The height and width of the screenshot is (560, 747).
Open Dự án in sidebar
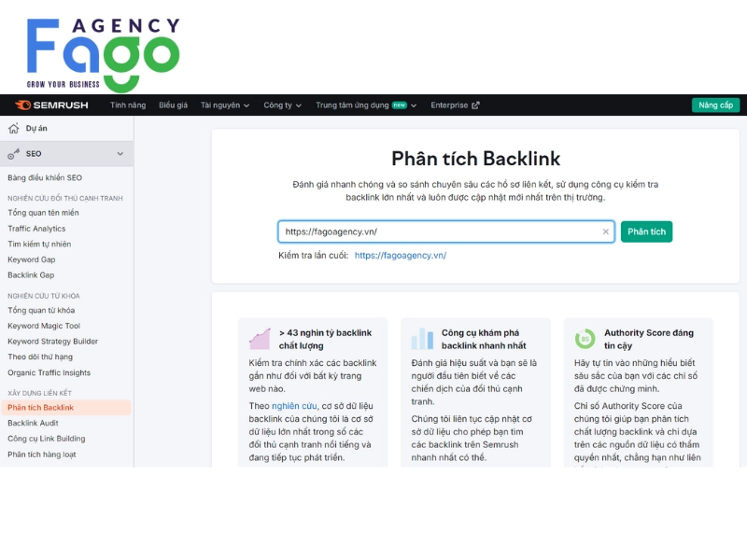(x=36, y=128)
